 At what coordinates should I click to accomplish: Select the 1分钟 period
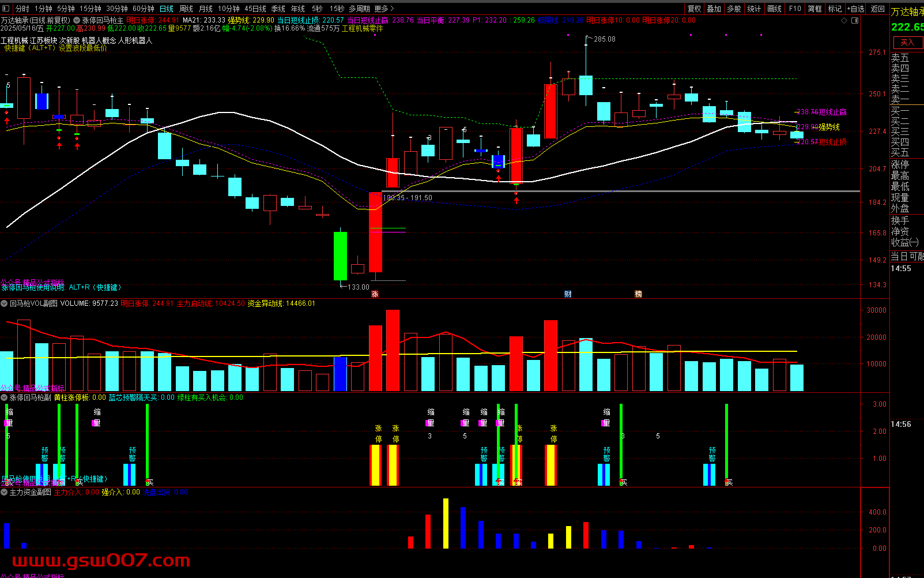coord(43,9)
